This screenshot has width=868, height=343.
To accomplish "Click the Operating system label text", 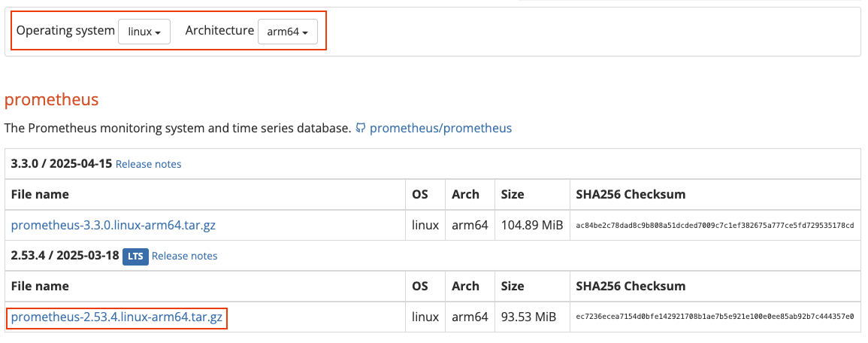I will (65, 31).
